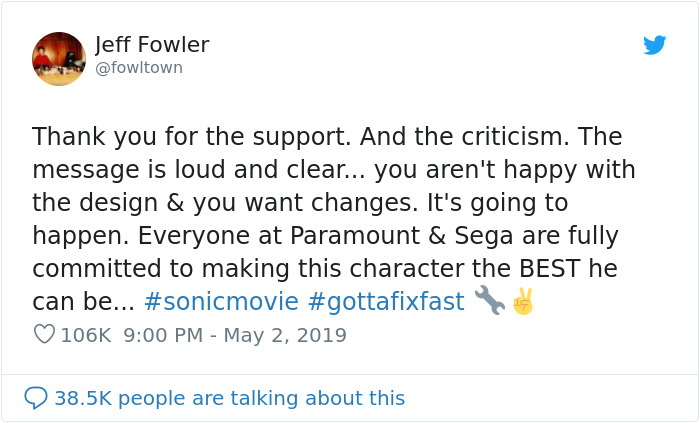This screenshot has width=700, height=423.
Task: Click the 9:00 PM time in timestamp
Action: tap(165, 335)
